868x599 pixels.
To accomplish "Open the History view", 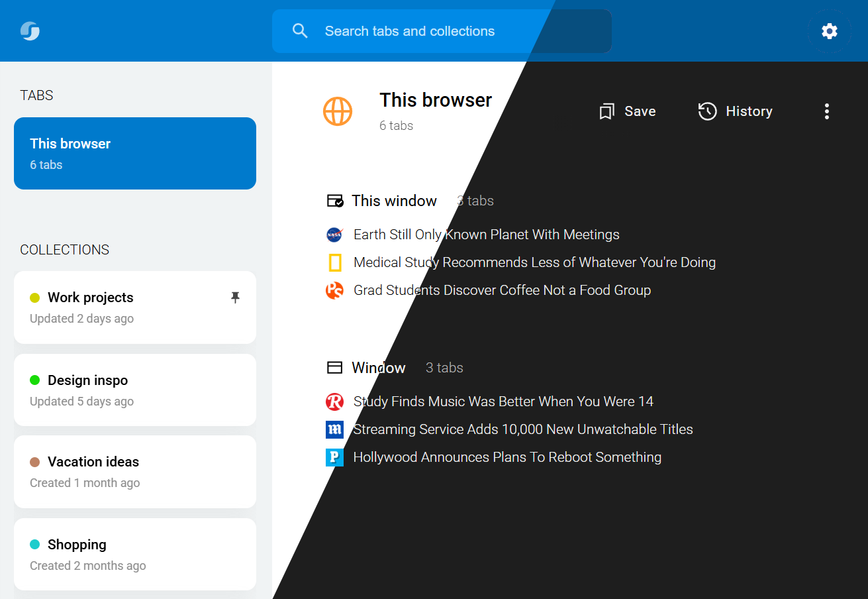I will point(736,111).
